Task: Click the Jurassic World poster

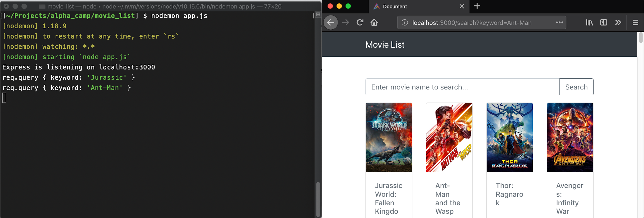Action: pos(389,137)
